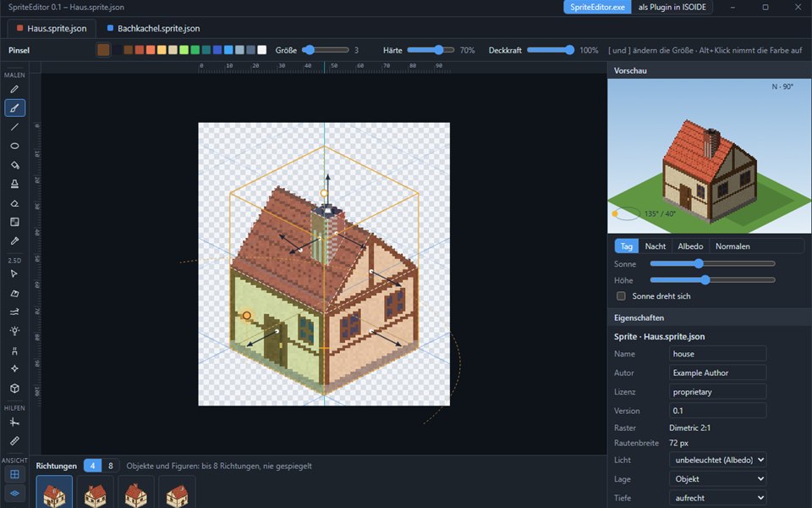Select the fourth house direction thumbnail
Viewport: 812px width, 508px height.
tap(177, 492)
